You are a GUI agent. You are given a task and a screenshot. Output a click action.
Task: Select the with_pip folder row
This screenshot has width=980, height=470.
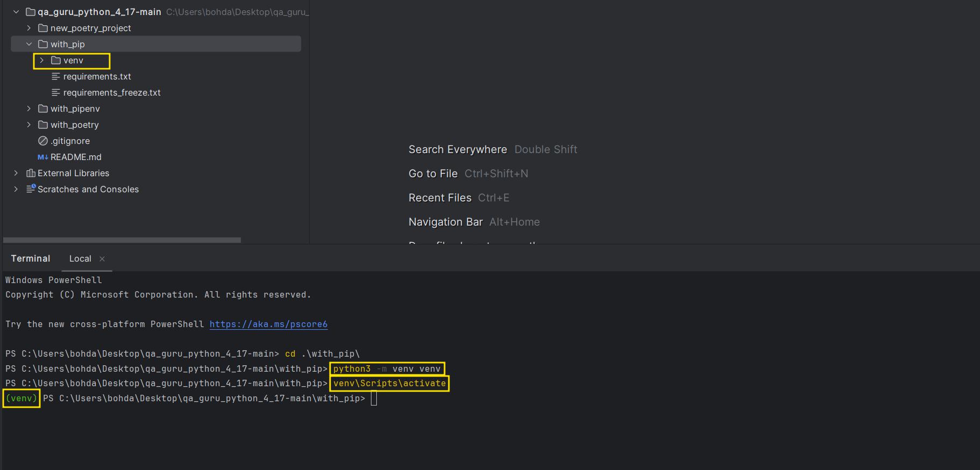point(156,44)
